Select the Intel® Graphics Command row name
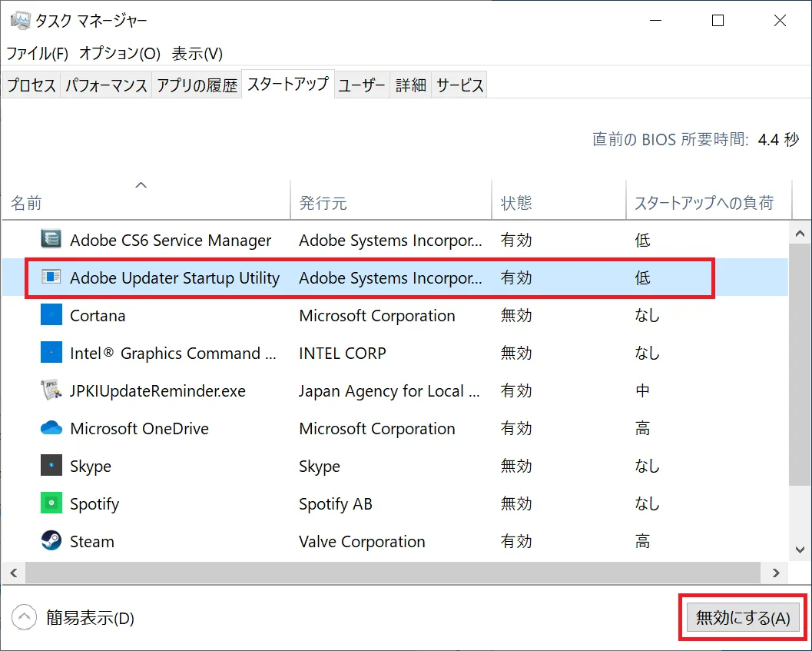812x651 pixels. click(173, 354)
